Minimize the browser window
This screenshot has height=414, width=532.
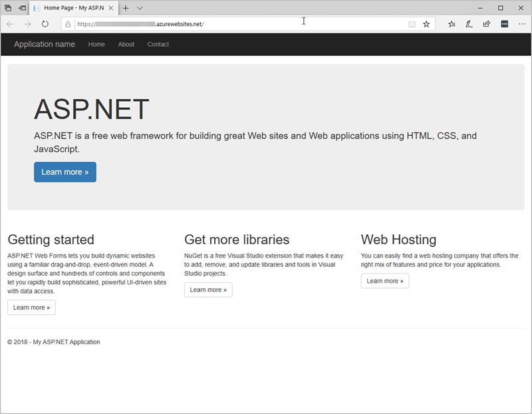click(480, 8)
